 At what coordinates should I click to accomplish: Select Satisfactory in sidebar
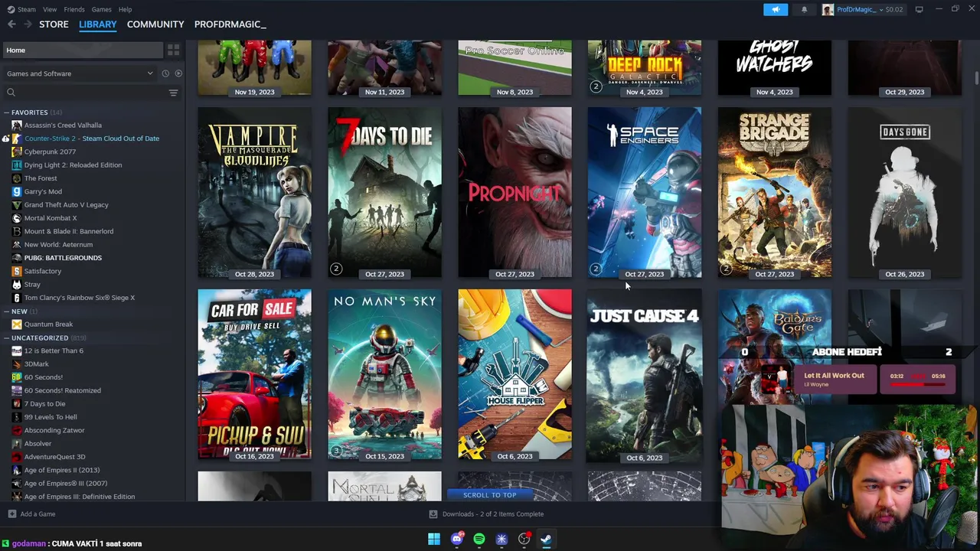point(43,271)
